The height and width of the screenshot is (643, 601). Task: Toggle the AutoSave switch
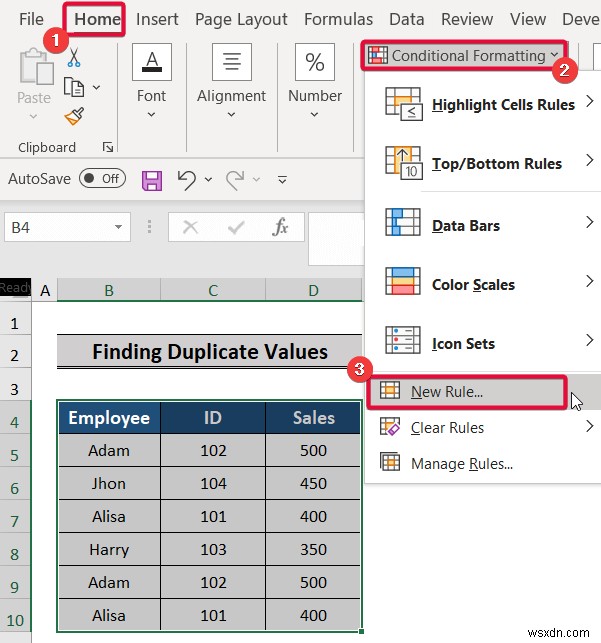tap(102, 178)
